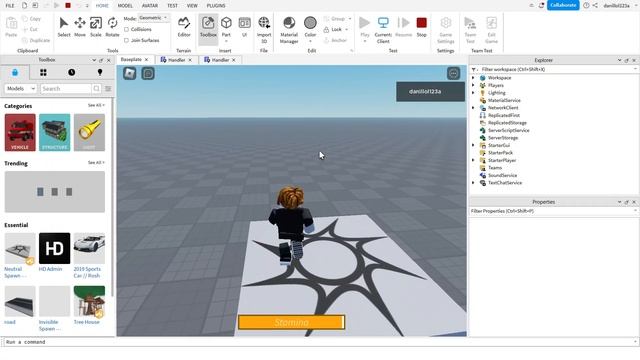The height and width of the screenshot is (360, 640).
Task: Switch to the MODEL ribbon tab
Action: (x=125, y=6)
